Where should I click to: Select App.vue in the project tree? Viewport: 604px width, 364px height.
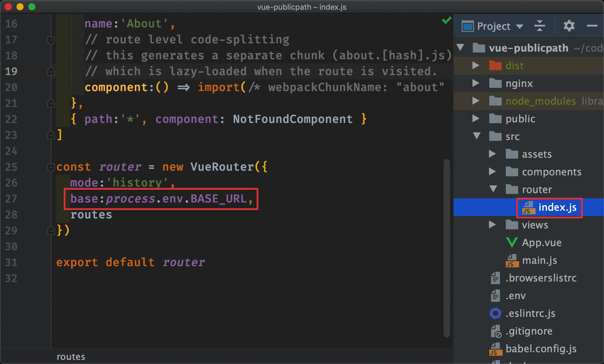541,243
